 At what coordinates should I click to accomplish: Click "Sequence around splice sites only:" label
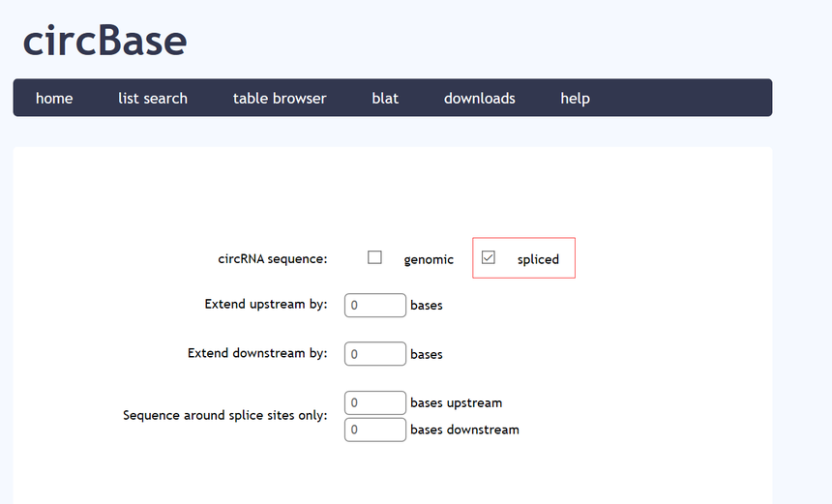(225, 415)
